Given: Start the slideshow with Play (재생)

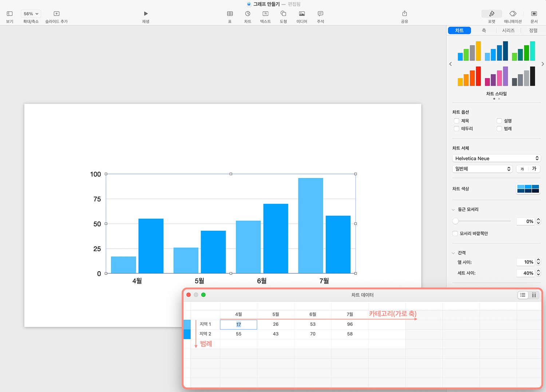Looking at the screenshot, I should tap(146, 14).
